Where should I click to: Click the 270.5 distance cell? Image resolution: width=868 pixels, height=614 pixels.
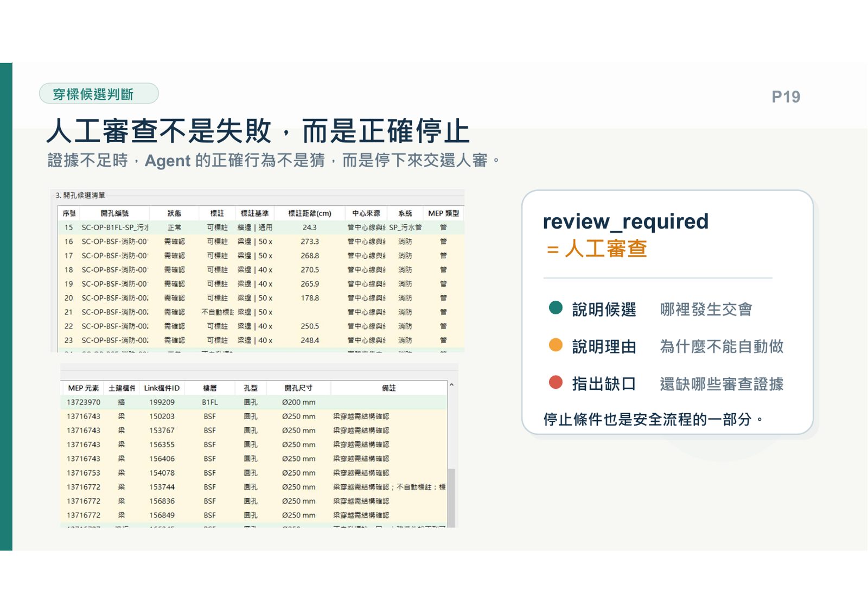click(x=310, y=270)
